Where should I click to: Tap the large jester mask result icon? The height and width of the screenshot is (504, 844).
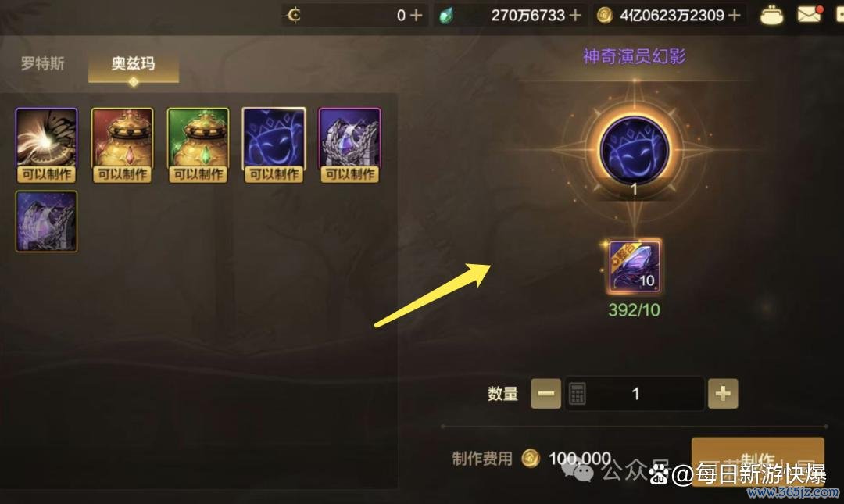pyautogui.click(x=635, y=150)
